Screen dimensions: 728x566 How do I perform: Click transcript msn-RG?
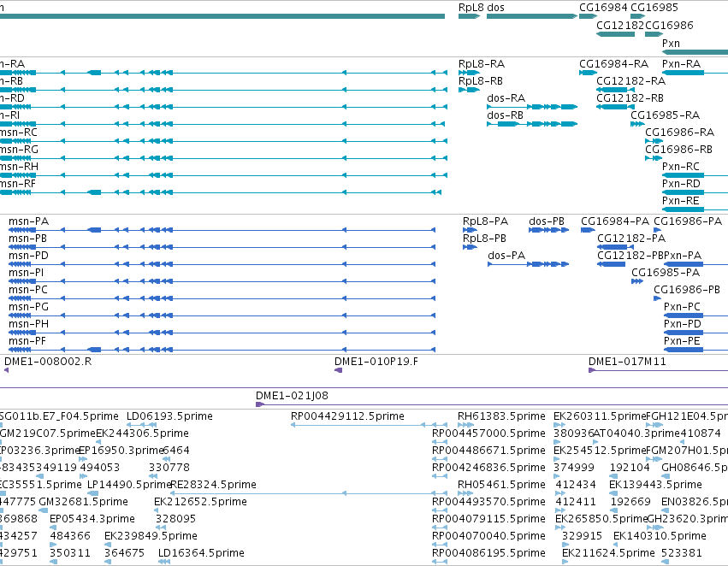click(19, 150)
